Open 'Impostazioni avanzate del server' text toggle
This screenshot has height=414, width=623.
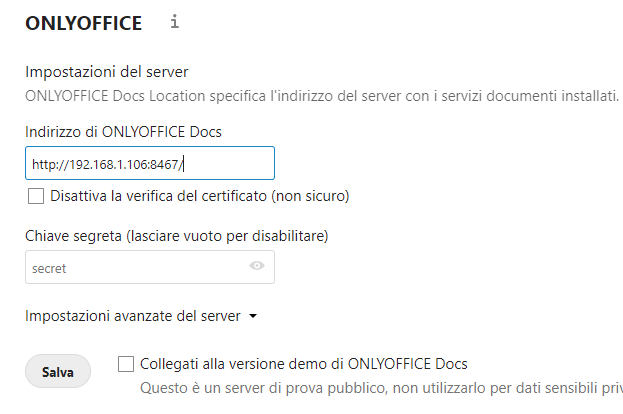tap(132, 316)
